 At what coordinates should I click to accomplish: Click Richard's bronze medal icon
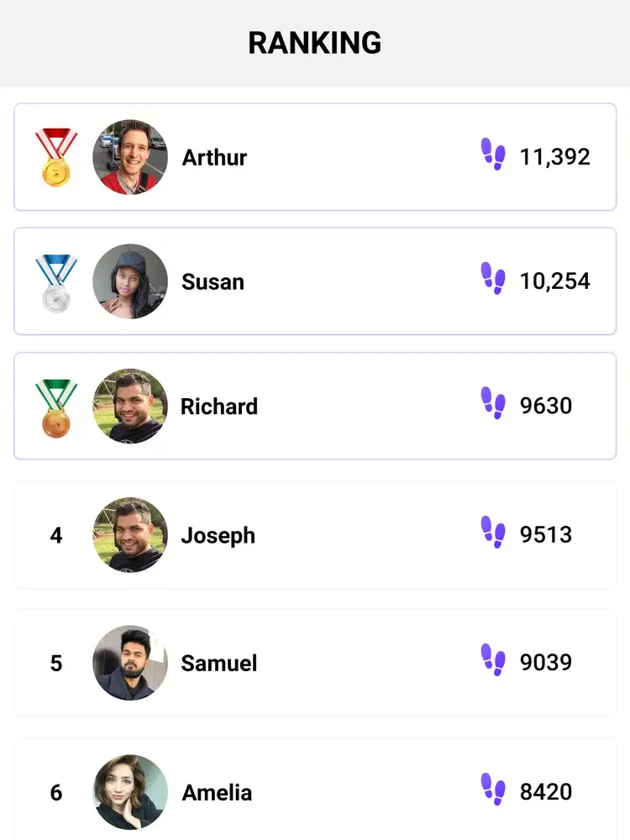tap(56, 407)
